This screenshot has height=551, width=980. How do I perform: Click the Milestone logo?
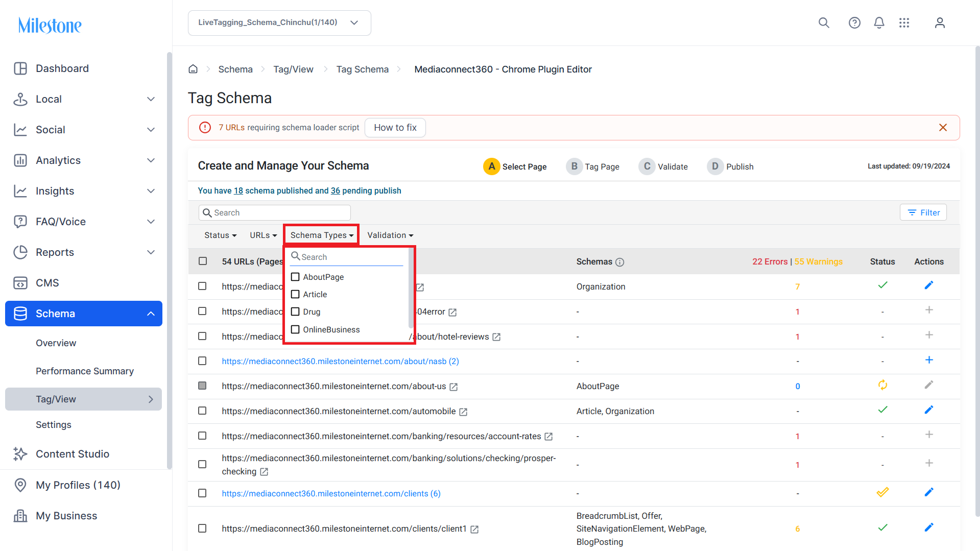tap(50, 25)
